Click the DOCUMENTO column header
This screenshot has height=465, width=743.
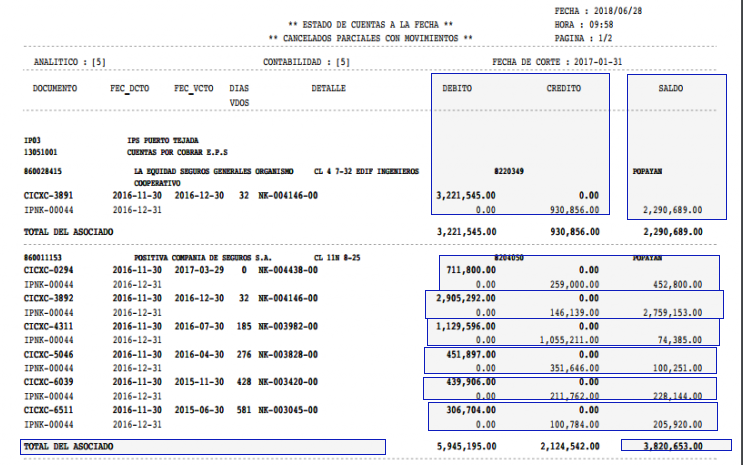pos(56,88)
